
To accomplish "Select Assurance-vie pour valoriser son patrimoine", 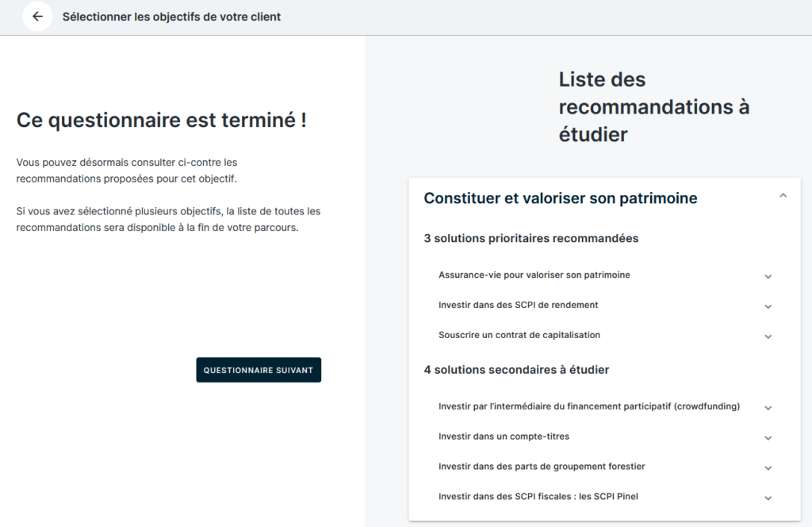I will click(534, 275).
